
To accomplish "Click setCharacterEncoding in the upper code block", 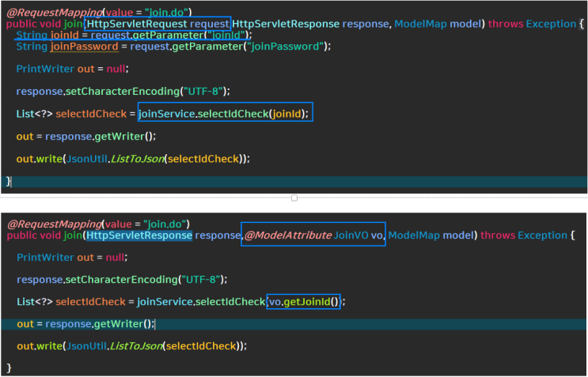I will click(122, 91).
